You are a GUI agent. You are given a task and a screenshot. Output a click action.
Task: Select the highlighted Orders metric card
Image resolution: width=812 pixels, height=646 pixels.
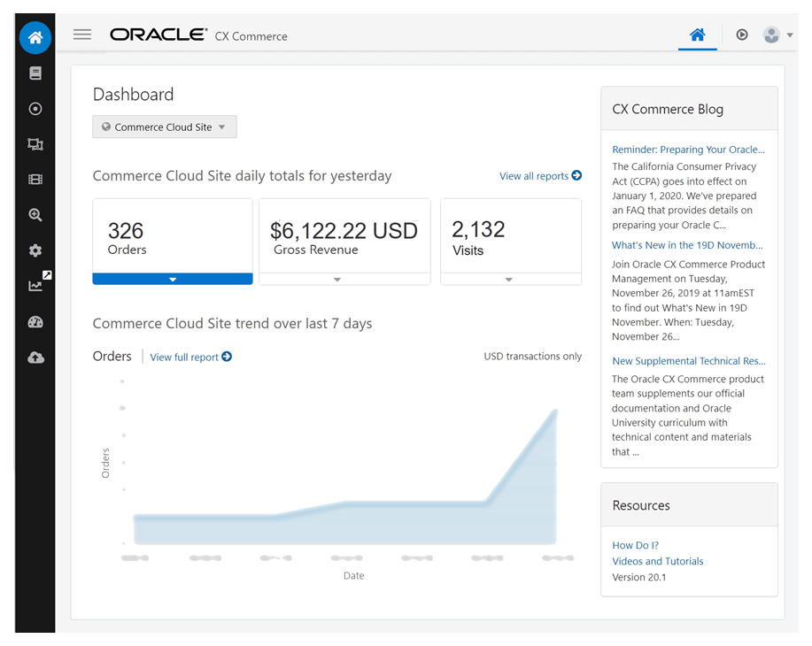[x=172, y=239]
